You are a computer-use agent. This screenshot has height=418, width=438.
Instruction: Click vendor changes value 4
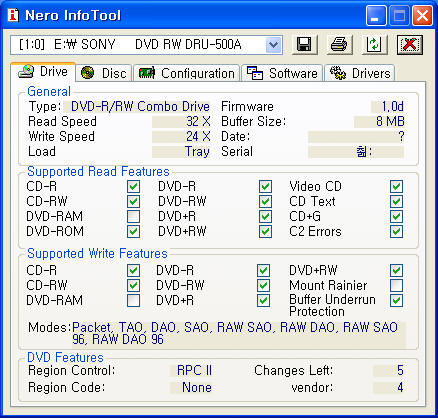[389, 387]
